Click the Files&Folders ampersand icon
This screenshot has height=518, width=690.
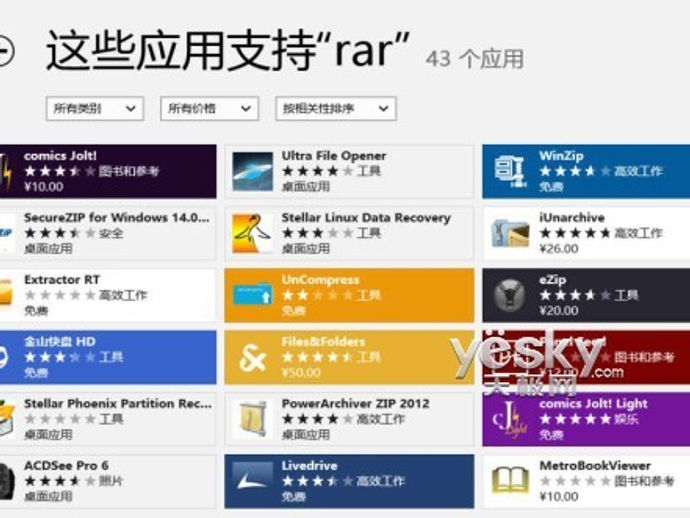253,357
